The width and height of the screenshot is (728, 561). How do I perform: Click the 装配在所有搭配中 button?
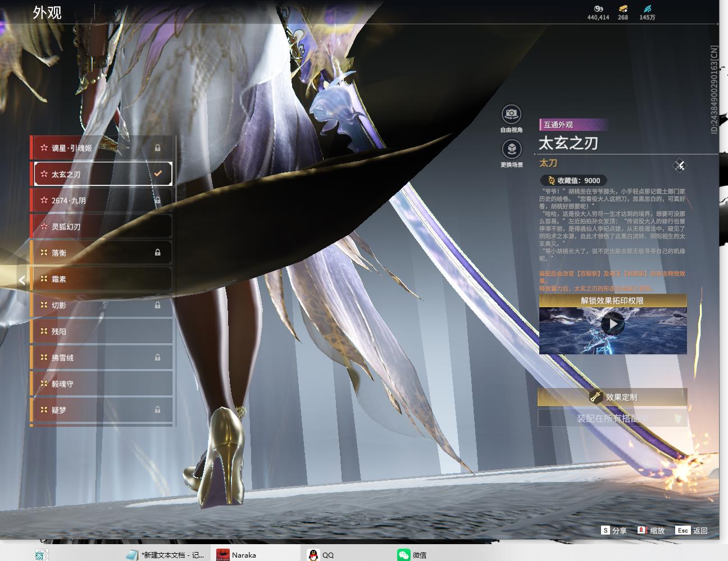(612, 418)
